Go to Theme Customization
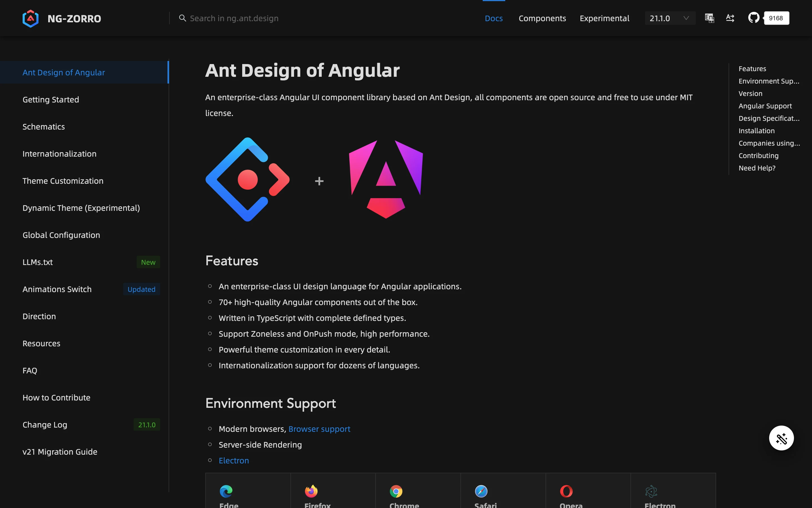 click(84, 181)
